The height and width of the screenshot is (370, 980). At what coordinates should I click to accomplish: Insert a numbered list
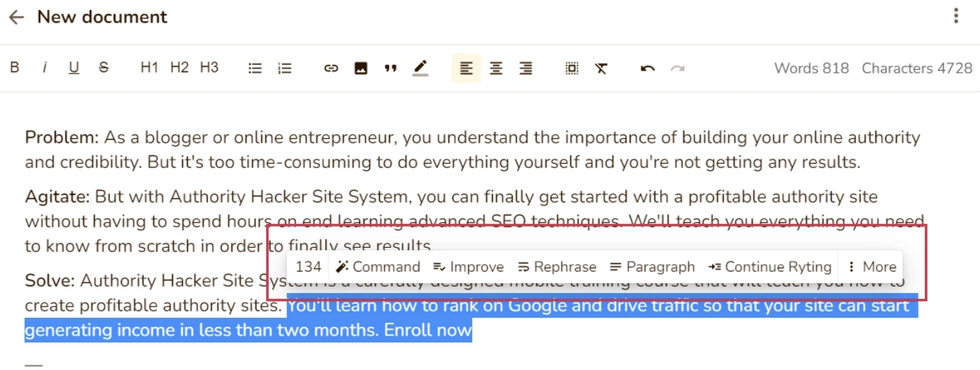285,68
